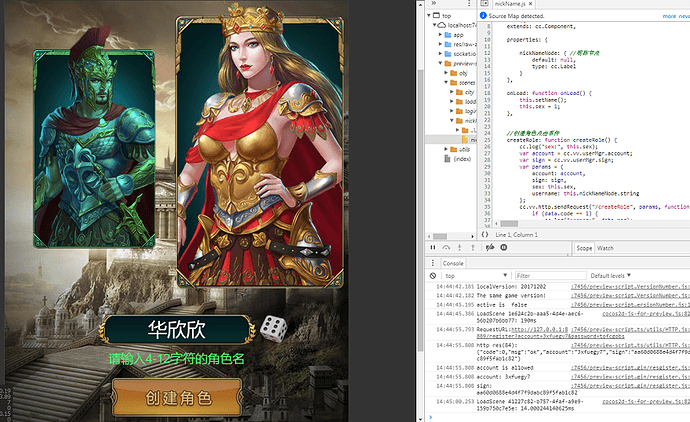Click the socket.io folder icon
Image resolution: width=690 pixels, height=422 pixels.
coord(448,54)
